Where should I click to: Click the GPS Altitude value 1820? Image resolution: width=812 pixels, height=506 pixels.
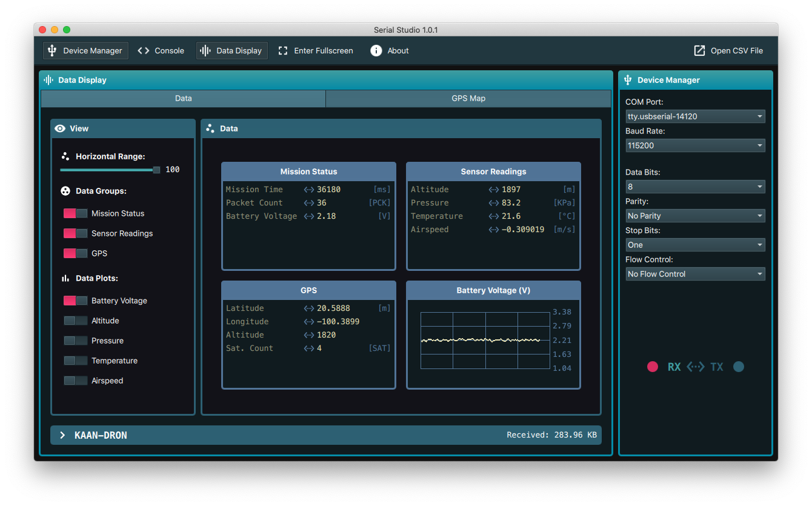click(x=326, y=335)
